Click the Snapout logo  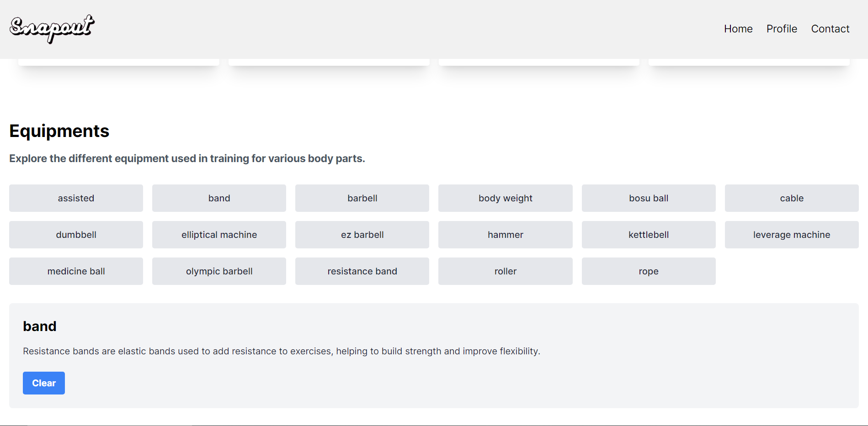click(x=52, y=28)
